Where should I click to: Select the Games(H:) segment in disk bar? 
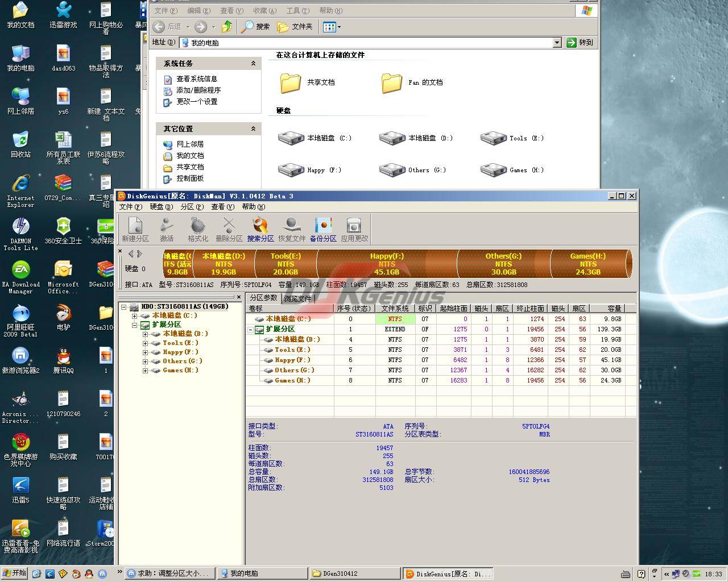(588, 264)
